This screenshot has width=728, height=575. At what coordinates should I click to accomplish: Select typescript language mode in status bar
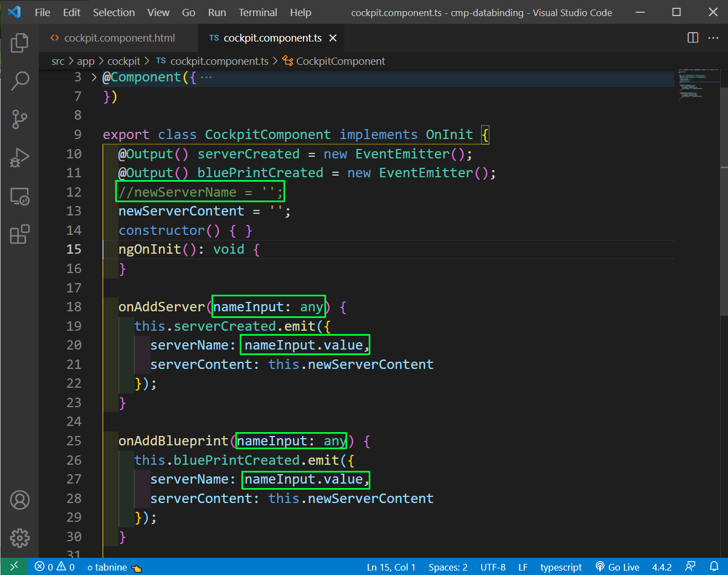[x=560, y=567]
